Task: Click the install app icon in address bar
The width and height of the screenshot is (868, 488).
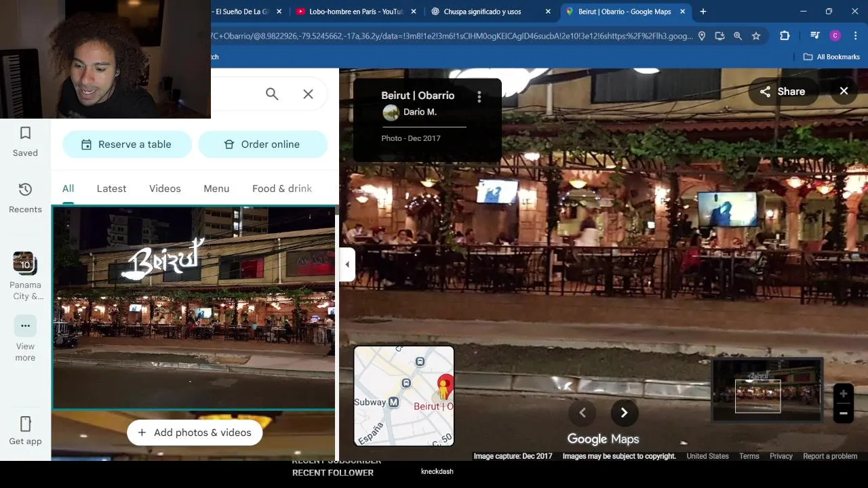Action: click(x=719, y=36)
